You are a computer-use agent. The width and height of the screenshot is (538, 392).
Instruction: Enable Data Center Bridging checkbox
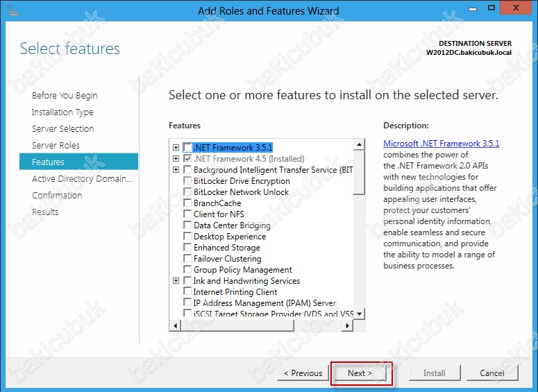point(187,225)
